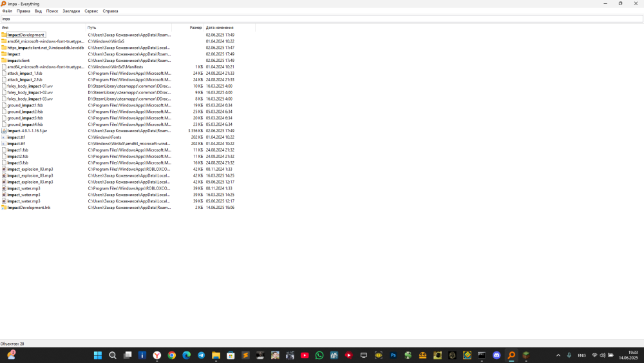This screenshot has width=644, height=363.
Task: Open the Windows Start menu
Action: pos(98,355)
